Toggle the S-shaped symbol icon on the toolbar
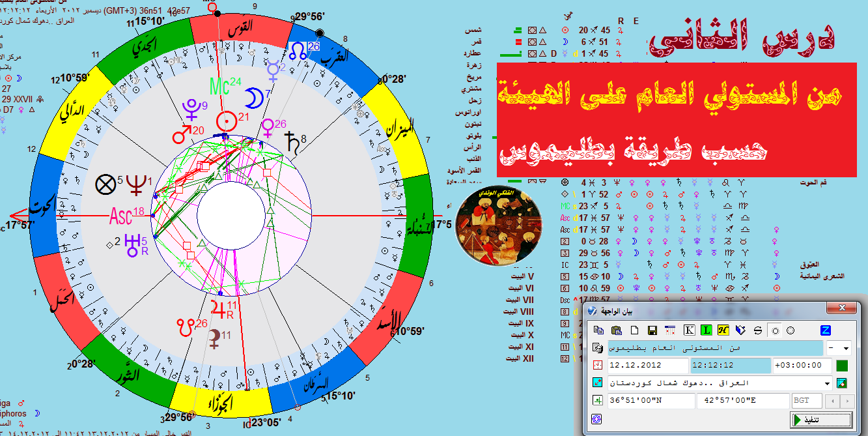The image size is (868, 436). pos(758,330)
